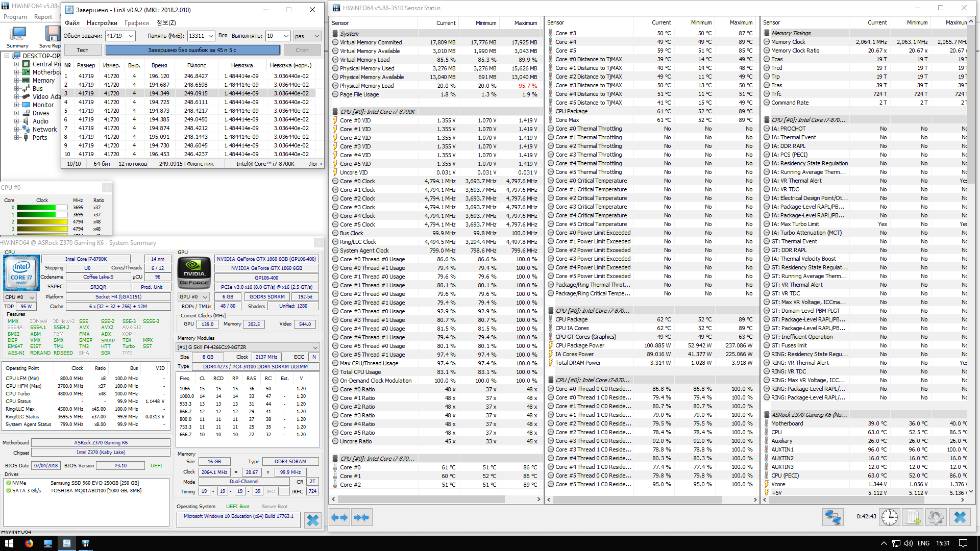Click the Тест button
This screenshot has height=551, width=980.
pos(82,50)
